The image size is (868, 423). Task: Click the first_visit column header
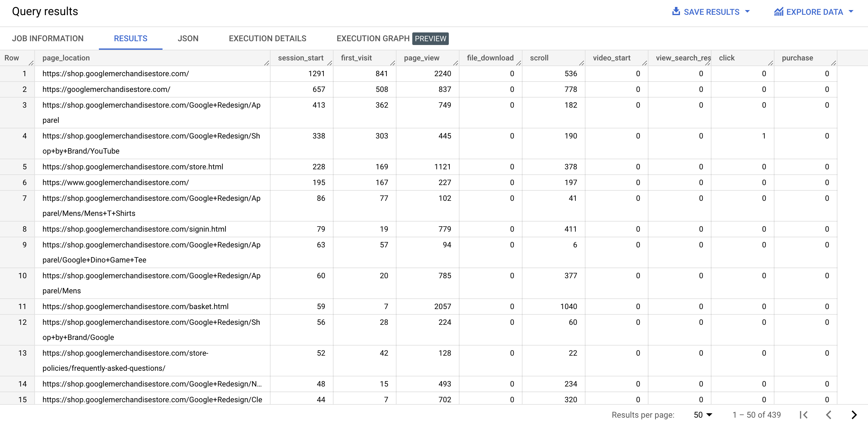[357, 58]
